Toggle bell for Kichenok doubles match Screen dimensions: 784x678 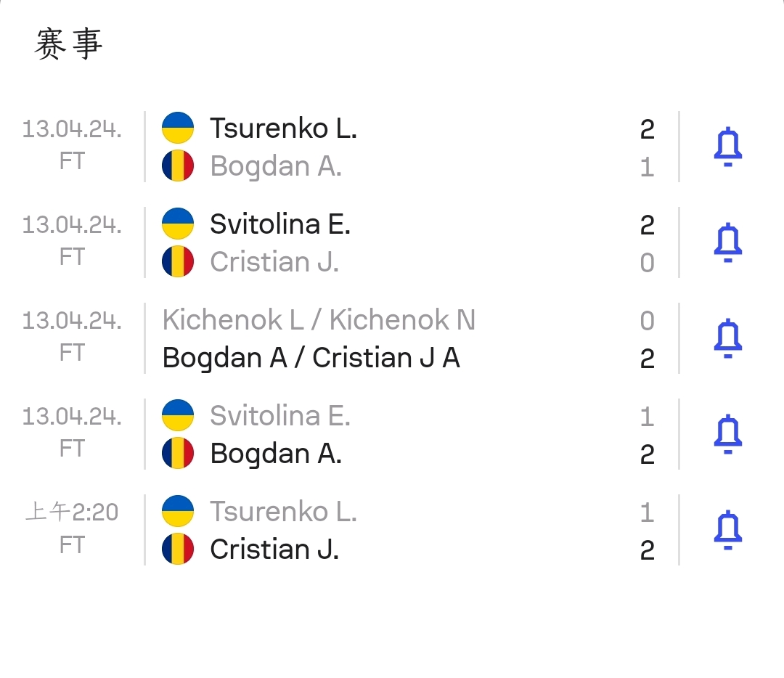click(x=727, y=338)
